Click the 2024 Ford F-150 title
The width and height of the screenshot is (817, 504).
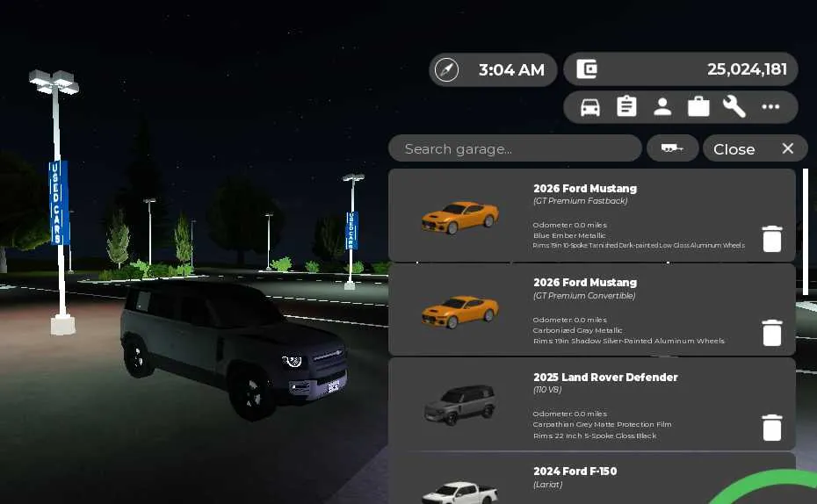pos(575,472)
